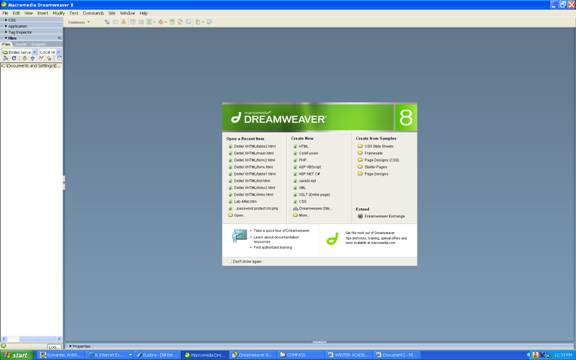This screenshot has width=576, height=360.
Task: Open the Window menu
Action: [x=127, y=13]
